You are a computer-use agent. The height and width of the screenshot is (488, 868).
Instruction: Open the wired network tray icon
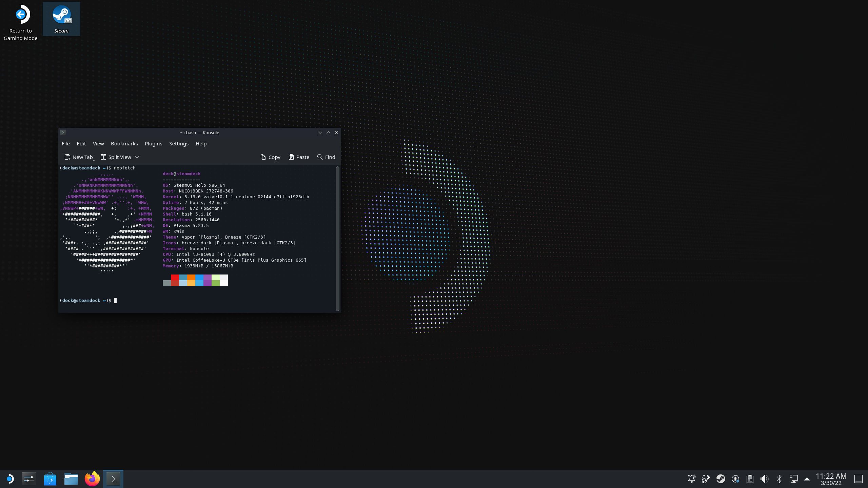click(794, 479)
